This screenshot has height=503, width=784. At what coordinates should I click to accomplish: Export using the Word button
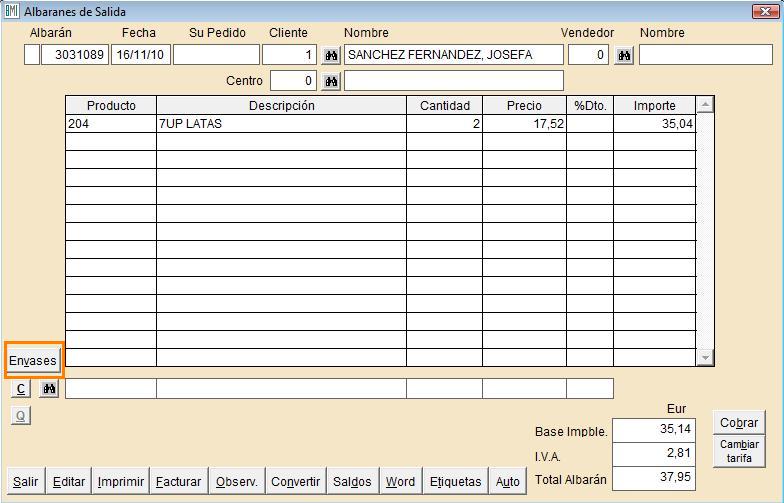click(x=400, y=481)
